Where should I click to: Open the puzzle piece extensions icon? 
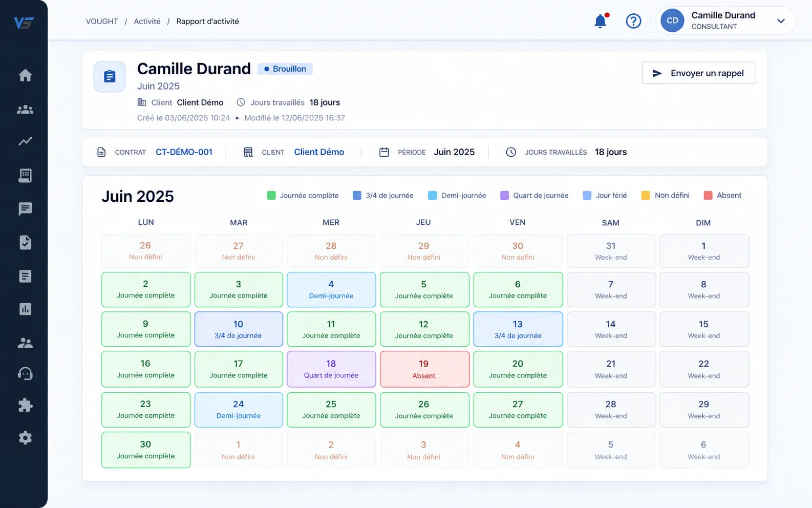(x=25, y=406)
